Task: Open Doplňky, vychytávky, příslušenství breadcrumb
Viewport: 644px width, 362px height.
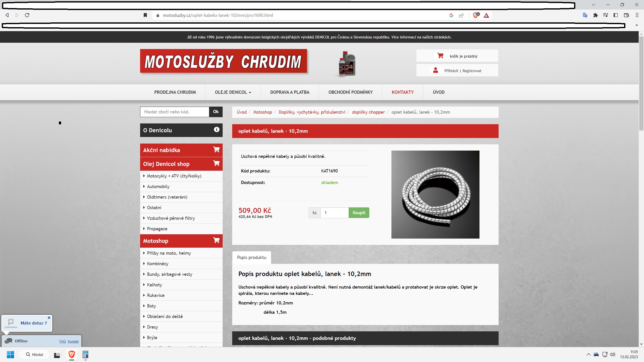Action: pos(312,112)
